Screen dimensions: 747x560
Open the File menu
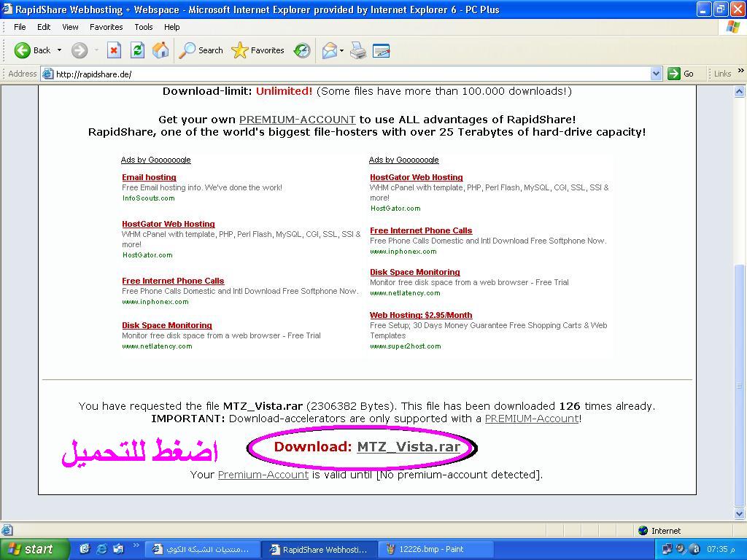(20, 27)
